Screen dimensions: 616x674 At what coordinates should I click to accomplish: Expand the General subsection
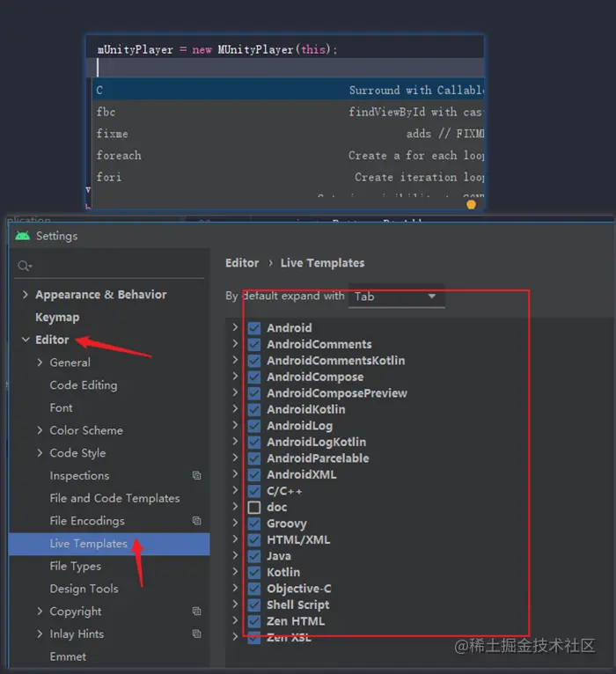pos(40,363)
